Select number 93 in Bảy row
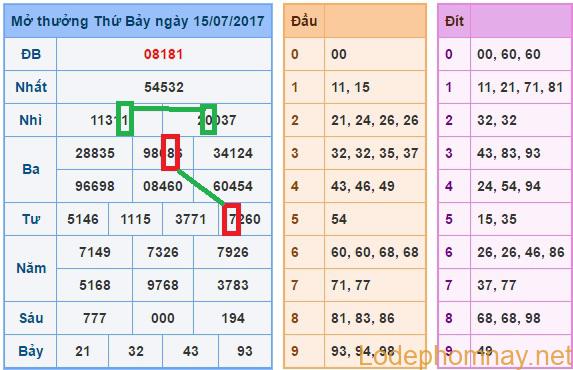 tap(245, 351)
